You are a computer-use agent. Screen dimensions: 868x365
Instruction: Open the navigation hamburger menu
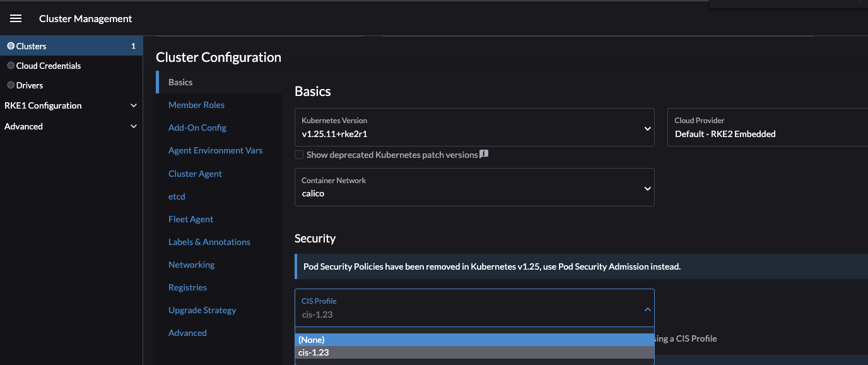coord(15,18)
